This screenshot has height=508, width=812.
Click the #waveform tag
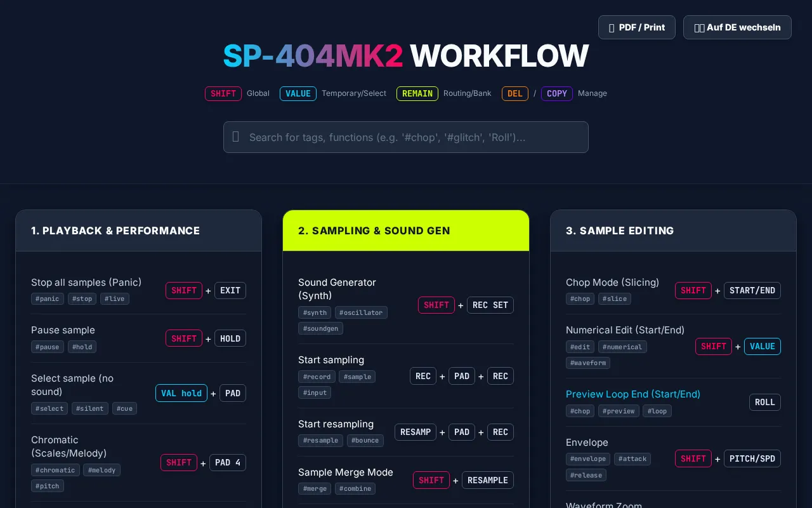tap(588, 363)
